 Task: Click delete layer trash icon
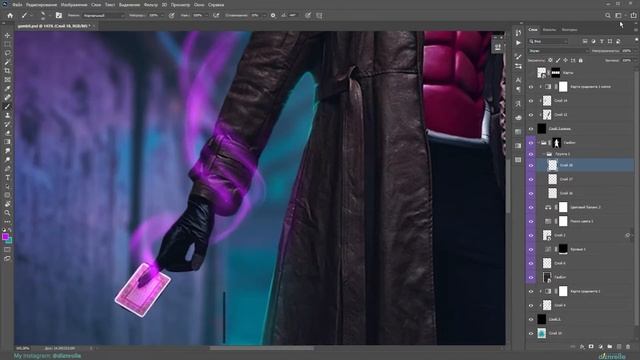[x=628, y=347]
